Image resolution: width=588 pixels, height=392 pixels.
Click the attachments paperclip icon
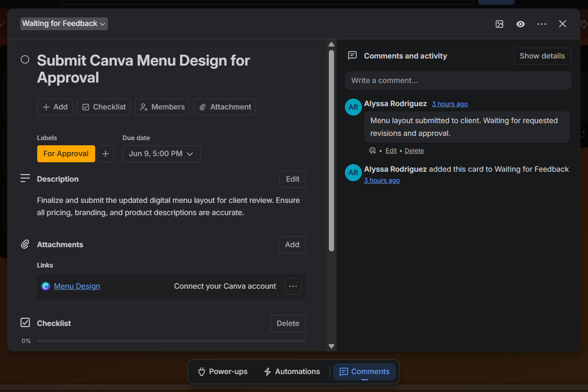(25, 244)
